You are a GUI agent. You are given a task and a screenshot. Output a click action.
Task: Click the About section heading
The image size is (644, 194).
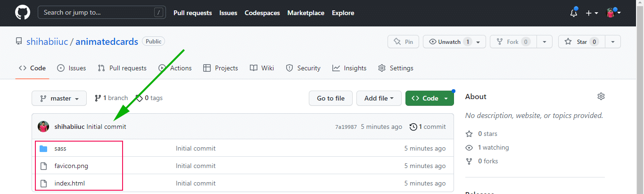[x=476, y=96]
